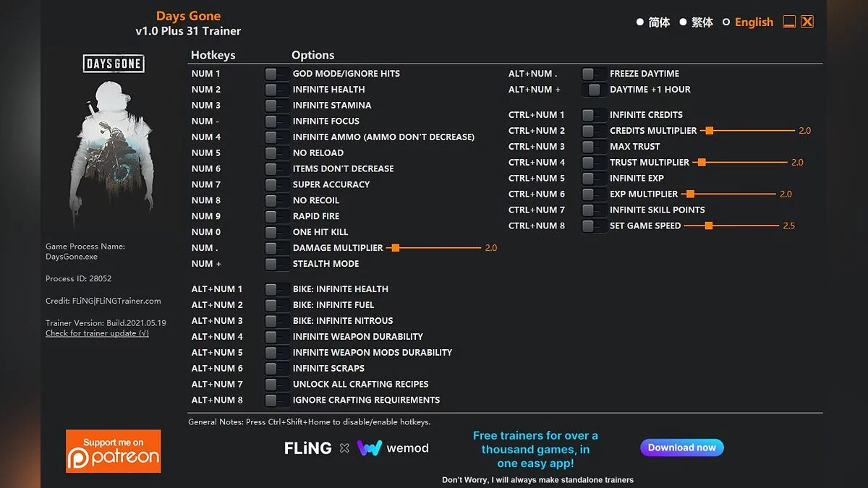Image resolution: width=868 pixels, height=488 pixels.
Task: Toggle Trust Multiplier switch
Action: coord(594,163)
